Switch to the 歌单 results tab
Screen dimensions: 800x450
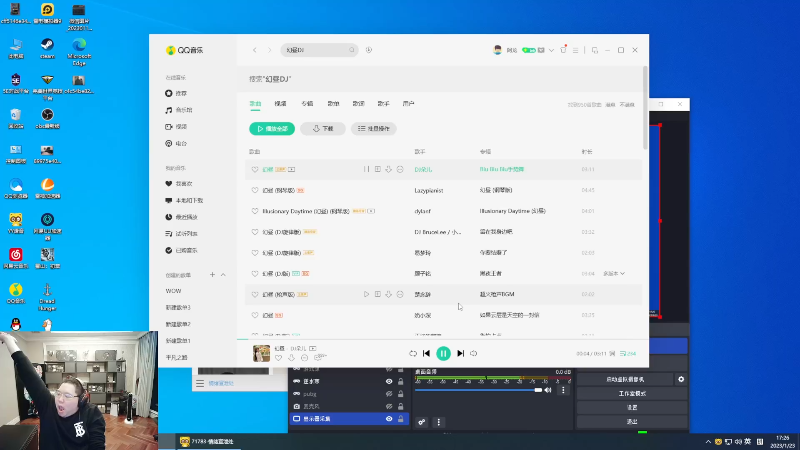point(333,104)
